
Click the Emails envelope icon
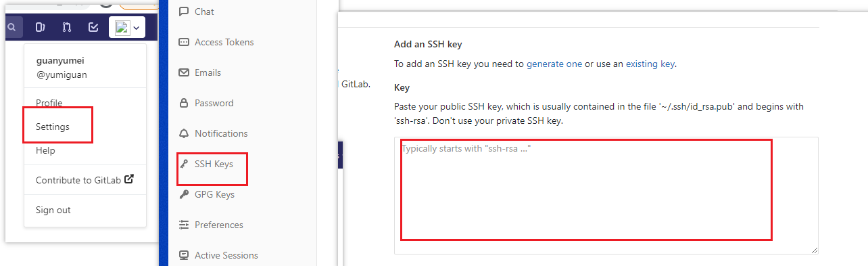pyautogui.click(x=184, y=72)
